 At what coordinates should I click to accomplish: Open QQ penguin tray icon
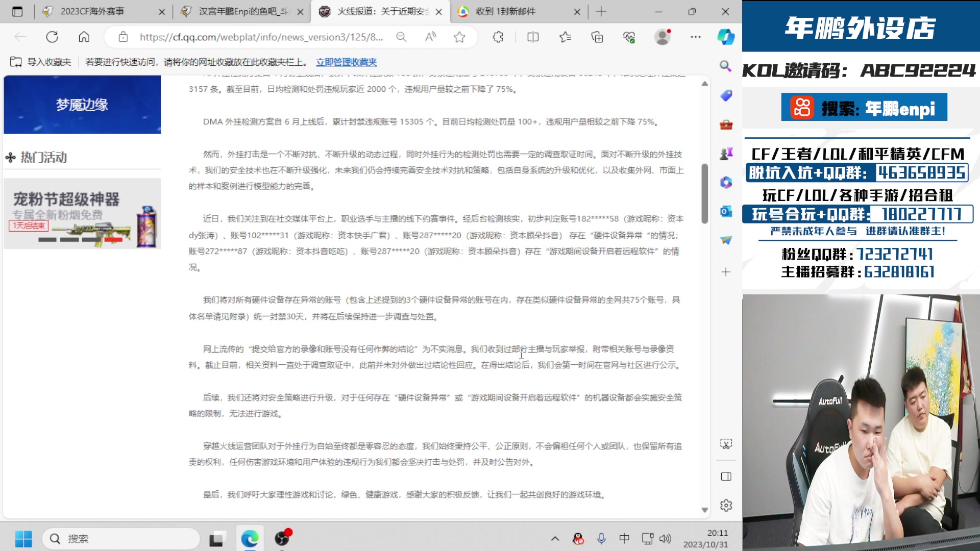[578, 539]
